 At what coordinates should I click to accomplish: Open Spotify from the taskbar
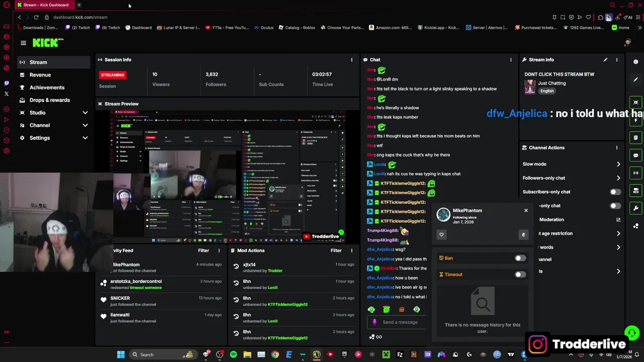coord(233,354)
